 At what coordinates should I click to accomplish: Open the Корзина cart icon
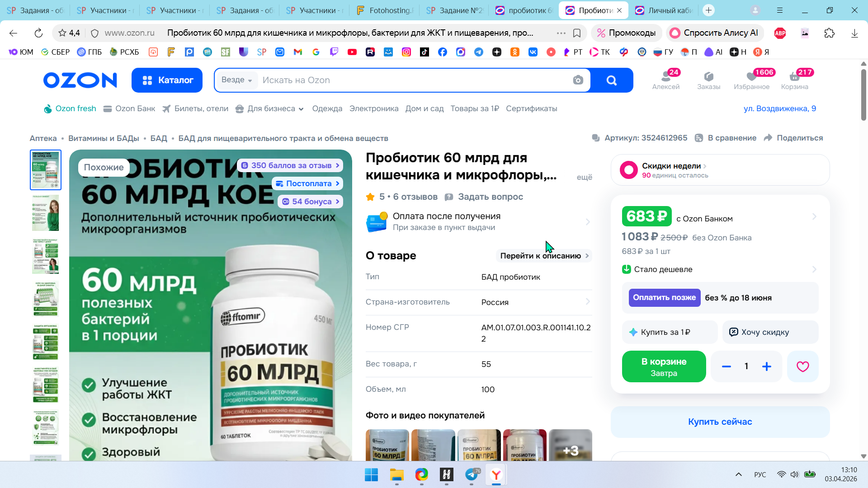[x=794, y=80]
